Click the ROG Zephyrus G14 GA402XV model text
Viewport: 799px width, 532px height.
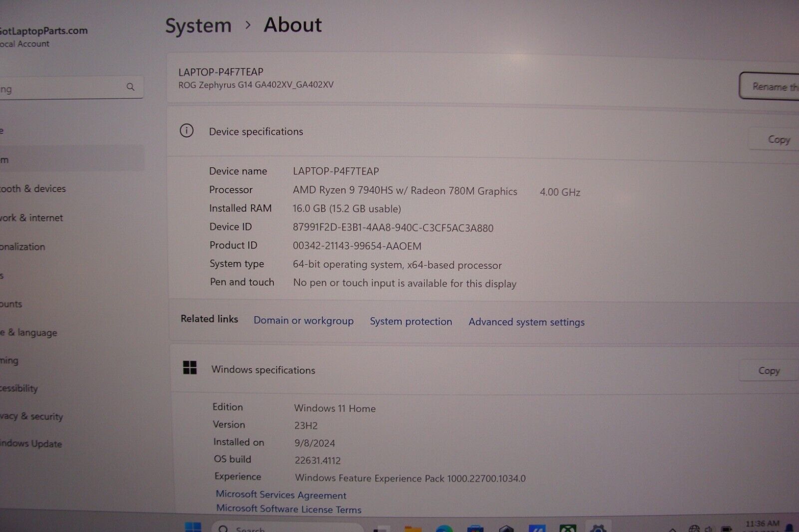point(256,85)
